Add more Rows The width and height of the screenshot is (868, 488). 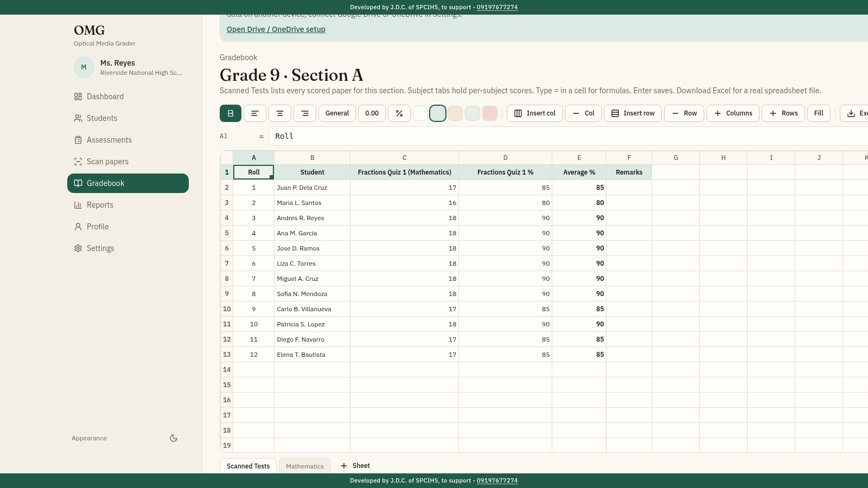(783, 113)
